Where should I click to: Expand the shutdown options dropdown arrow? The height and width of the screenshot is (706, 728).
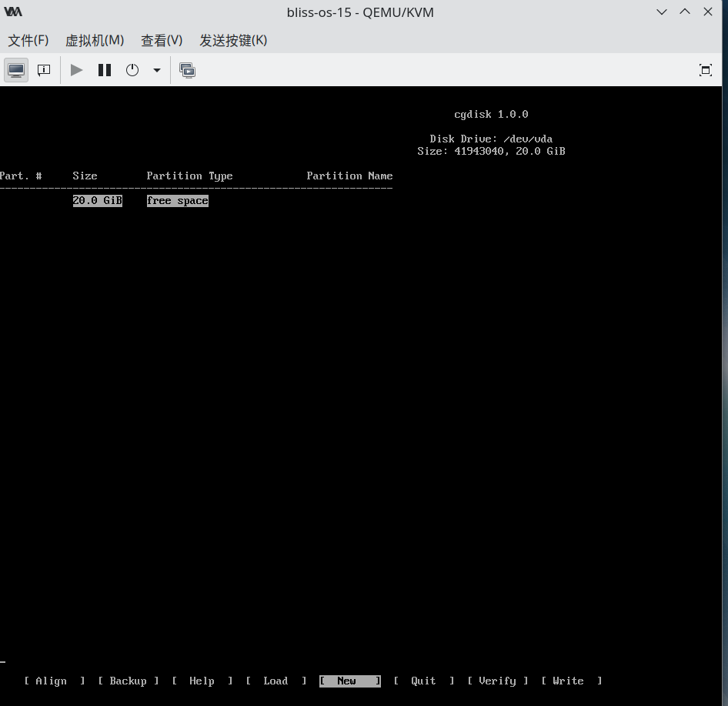tap(157, 70)
